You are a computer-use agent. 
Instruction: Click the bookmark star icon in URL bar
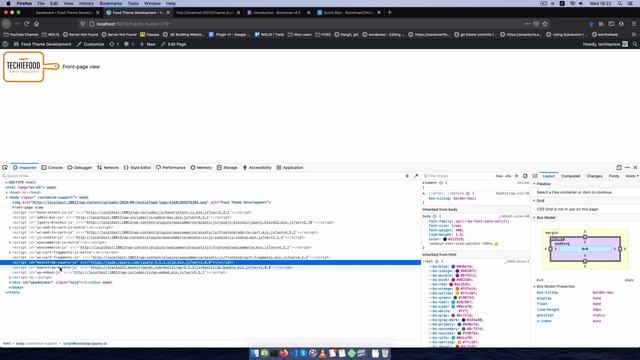coord(545,24)
